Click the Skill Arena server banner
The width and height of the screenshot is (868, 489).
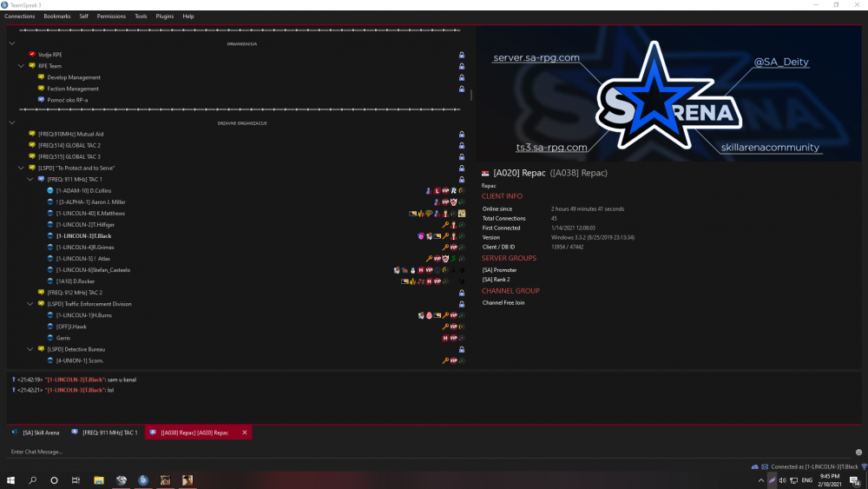tap(668, 94)
